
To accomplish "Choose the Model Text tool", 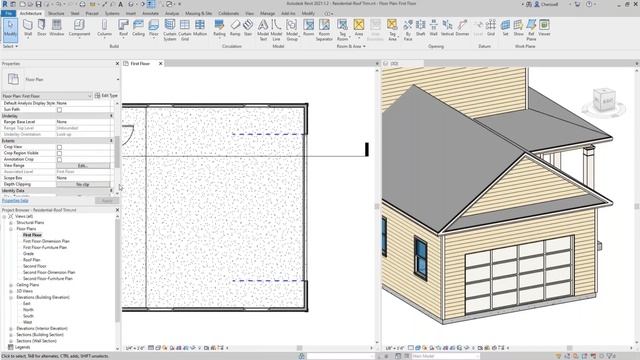I will 263,30.
